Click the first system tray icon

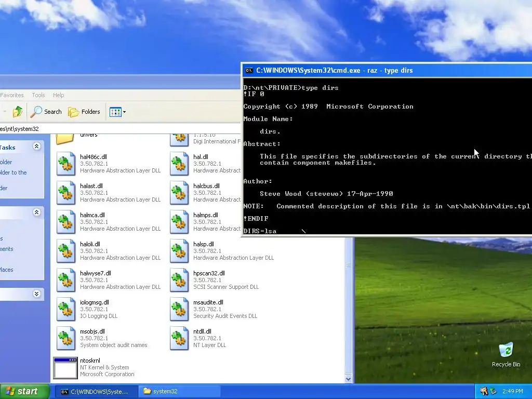coord(484,392)
